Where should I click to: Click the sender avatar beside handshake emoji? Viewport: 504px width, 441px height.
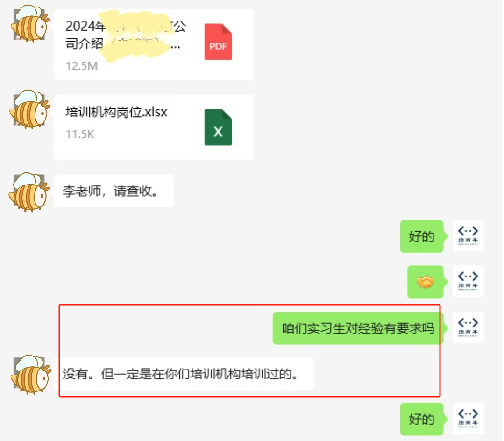coord(468,281)
